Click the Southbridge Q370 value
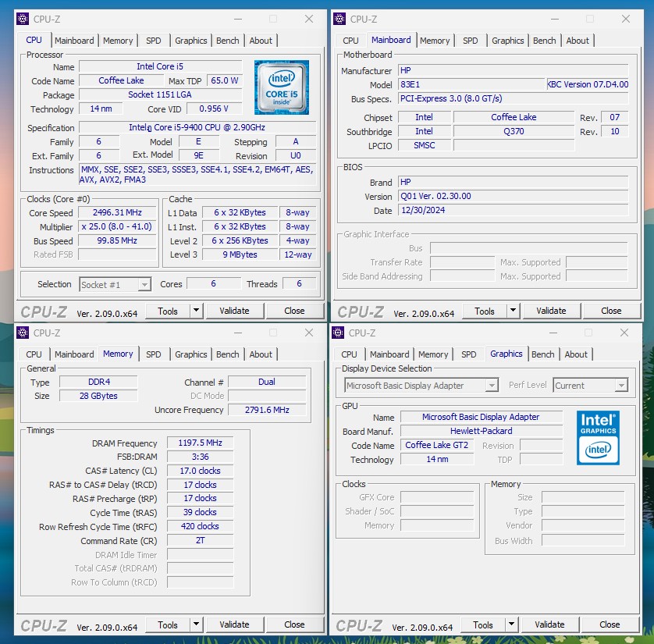654x644 pixels. (514, 131)
